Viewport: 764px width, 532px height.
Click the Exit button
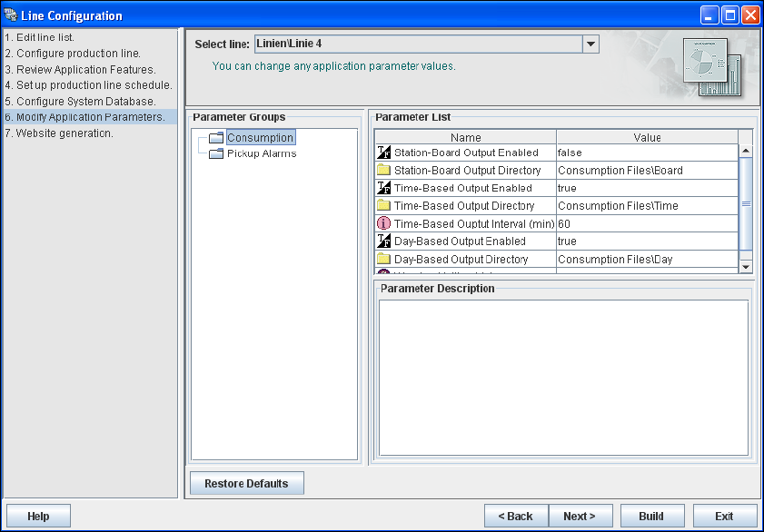click(725, 516)
